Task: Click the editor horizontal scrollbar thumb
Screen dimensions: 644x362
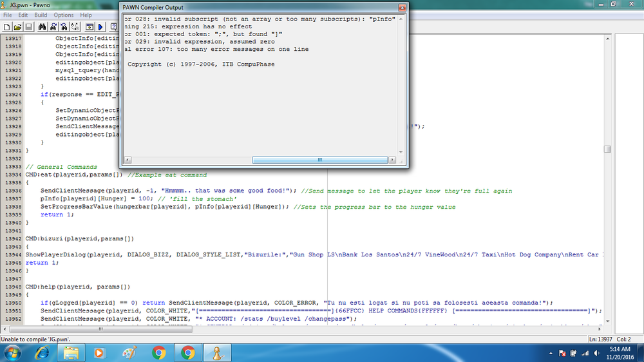Action: (x=100, y=329)
